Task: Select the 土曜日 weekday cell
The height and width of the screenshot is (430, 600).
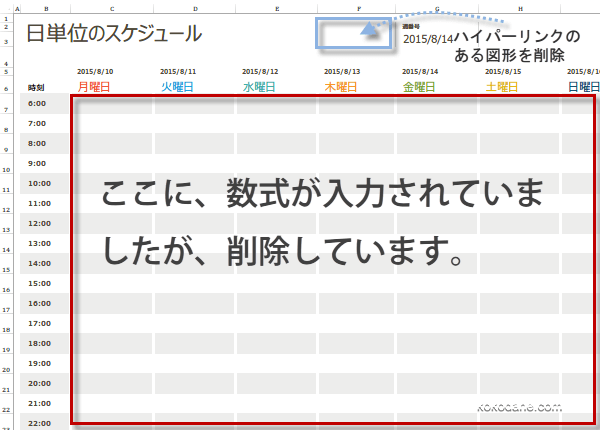Action: [502, 87]
